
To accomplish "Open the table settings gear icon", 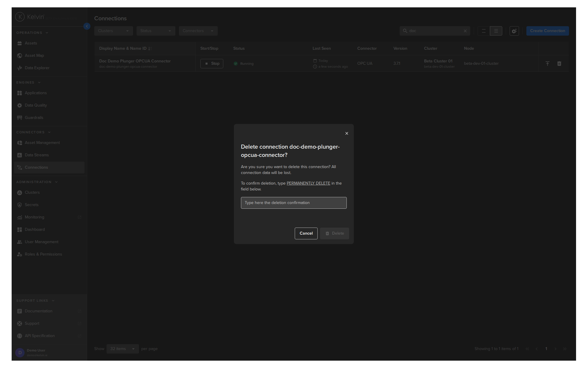I will coord(514,31).
